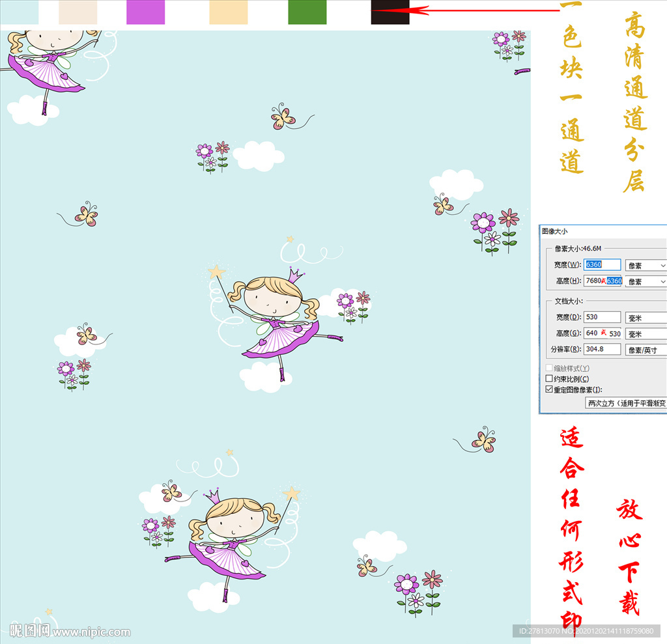
Task: Click the 文档大小 section label
Action: click(569, 301)
